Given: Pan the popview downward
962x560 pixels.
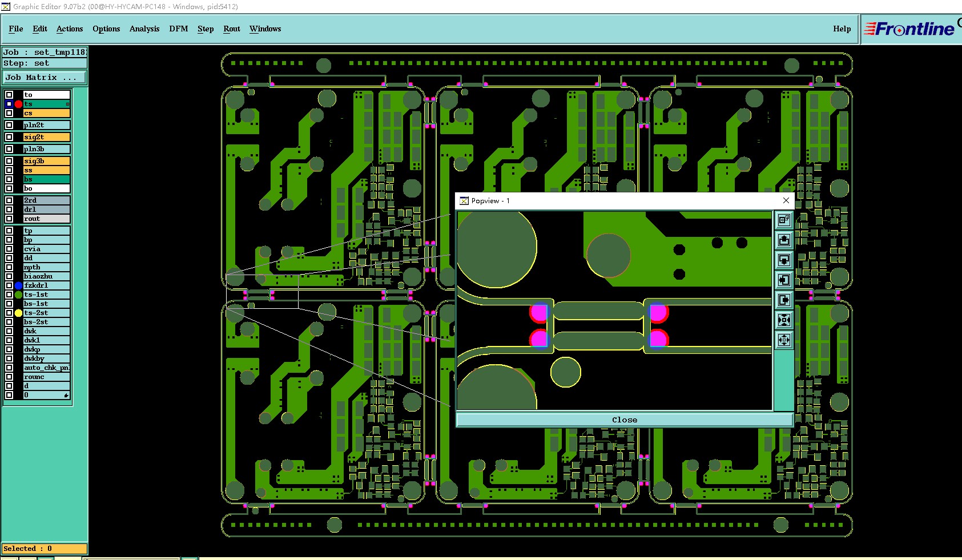Looking at the screenshot, I should click(784, 260).
